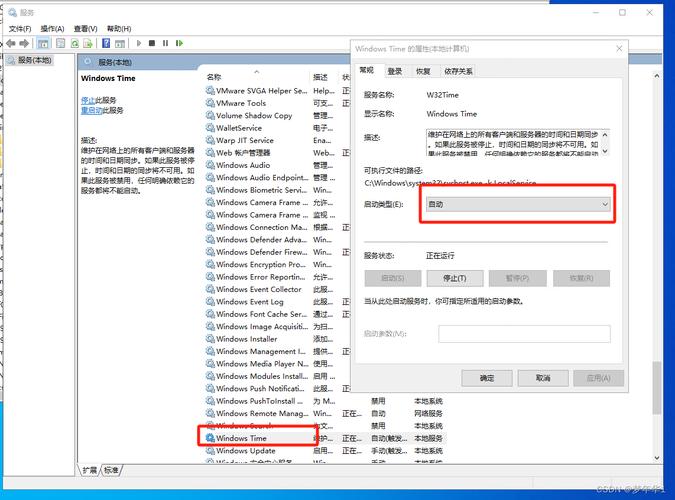The width and height of the screenshot is (675, 500).
Task: Click the 重启动 link to restart the service
Action: pyautogui.click(x=91, y=110)
